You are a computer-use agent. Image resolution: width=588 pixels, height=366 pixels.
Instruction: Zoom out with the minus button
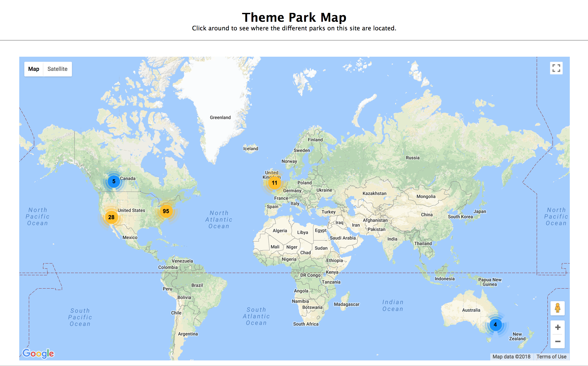557,341
